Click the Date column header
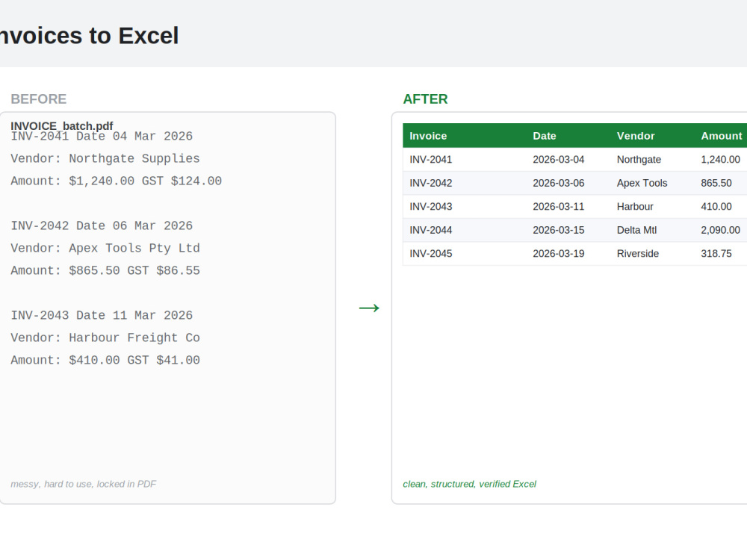The height and width of the screenshot is (560, 747). point(568,136)
